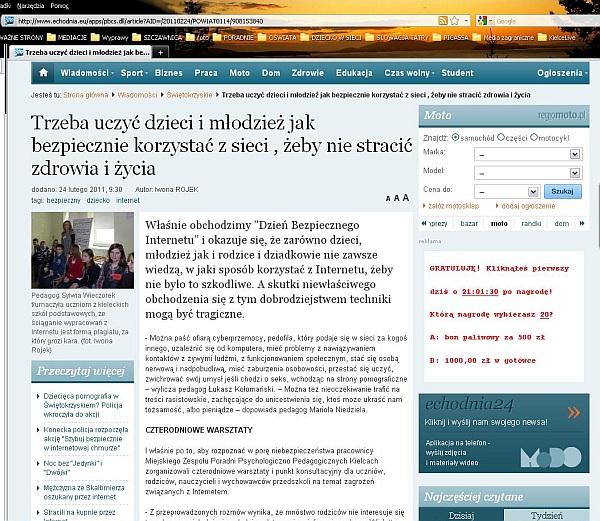Open the Cena do dropdown
Screen dimensions: 600x521
point(507,191)
